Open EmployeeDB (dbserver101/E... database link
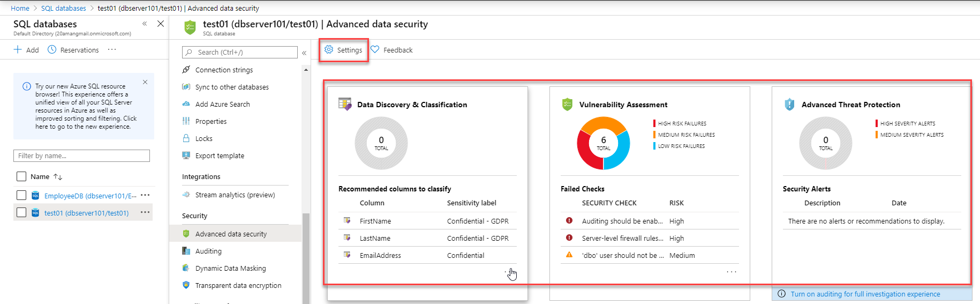 point(91,196)
